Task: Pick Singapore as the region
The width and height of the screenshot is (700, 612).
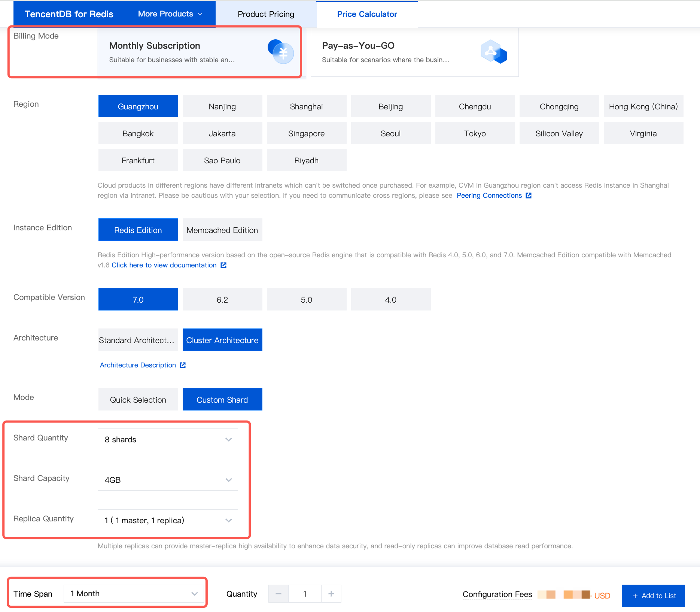Action: [307, 133]
